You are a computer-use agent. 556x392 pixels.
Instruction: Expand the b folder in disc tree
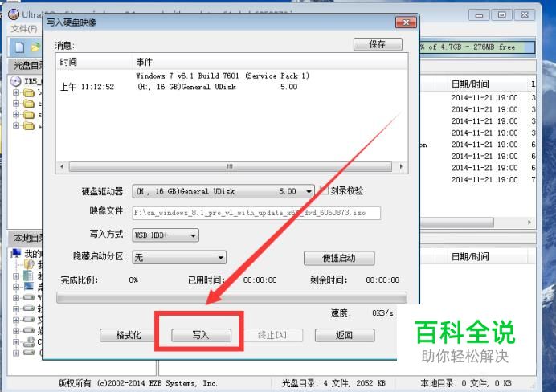[x=16, y=92]
